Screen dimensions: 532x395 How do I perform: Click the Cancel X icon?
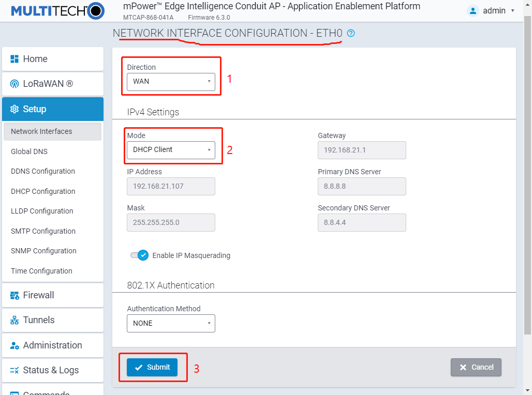(463, 368)
